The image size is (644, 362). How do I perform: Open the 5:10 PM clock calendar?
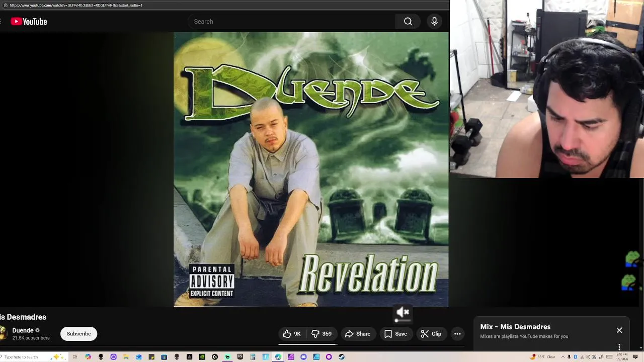pyautogui.click(x=622, y=357)
